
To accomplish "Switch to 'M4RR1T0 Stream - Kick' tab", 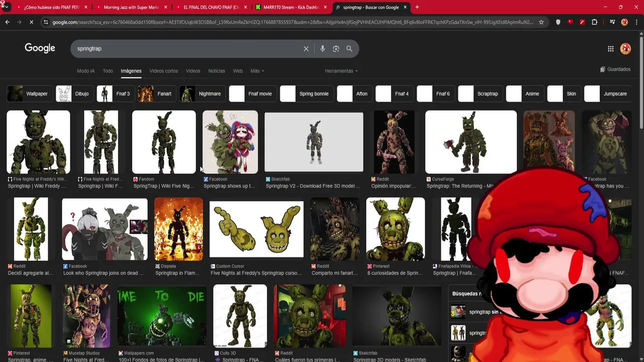I will pos(291,7).
